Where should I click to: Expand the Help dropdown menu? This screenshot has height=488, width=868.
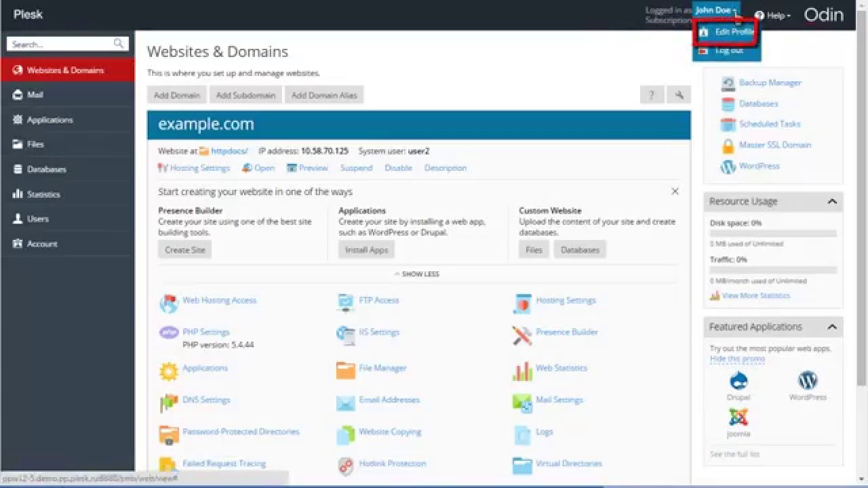(772, 15)
